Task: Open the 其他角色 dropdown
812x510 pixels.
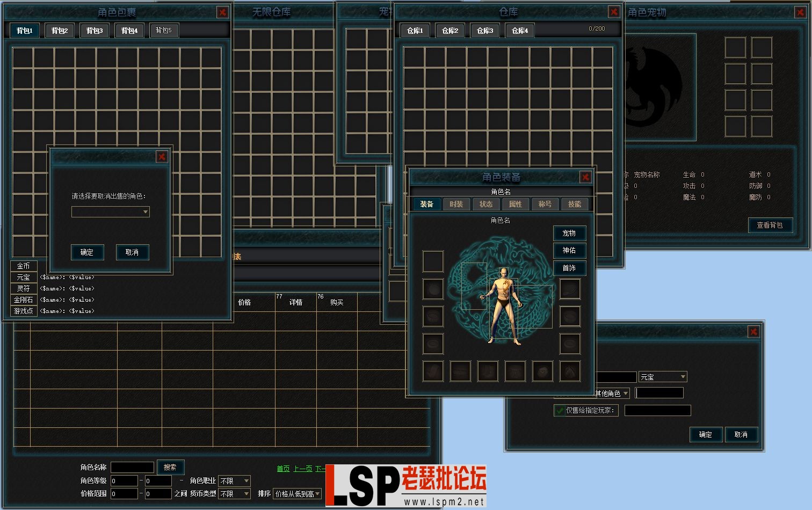Action: [611, 394]
